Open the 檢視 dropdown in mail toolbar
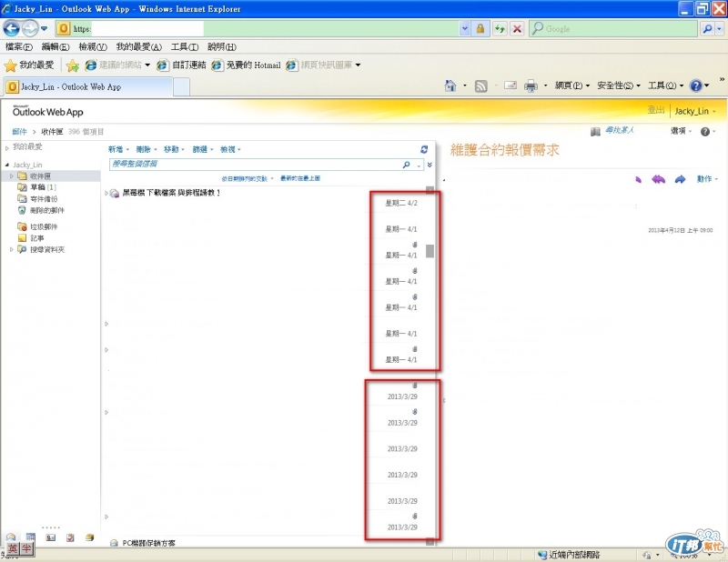The width and height of the screenshot is (728, 562). point(230,149)
